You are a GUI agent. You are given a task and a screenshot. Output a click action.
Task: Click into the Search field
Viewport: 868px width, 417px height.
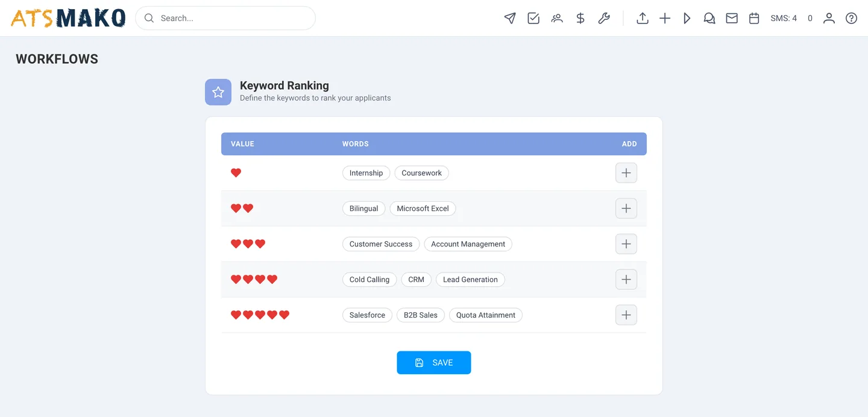[x=225, y=18]
